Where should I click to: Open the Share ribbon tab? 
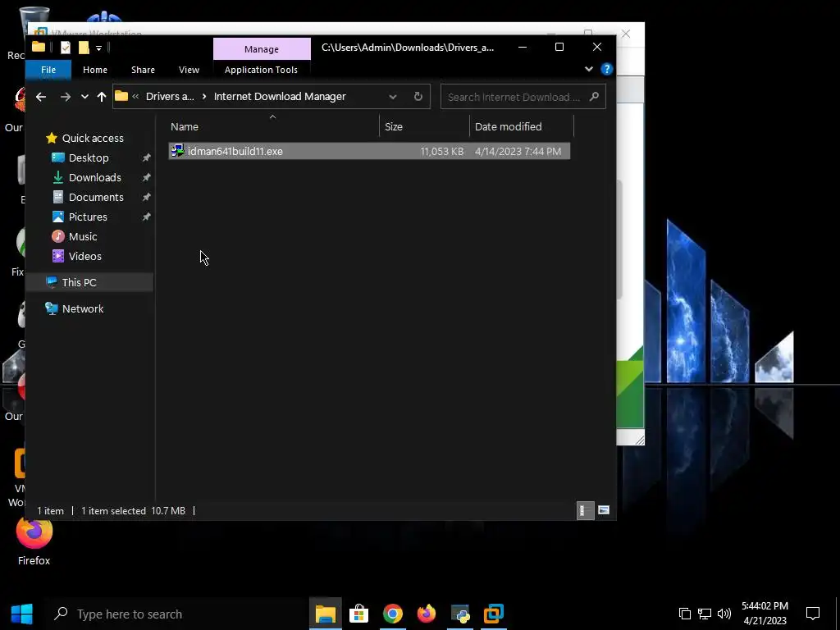coord(143,70)
